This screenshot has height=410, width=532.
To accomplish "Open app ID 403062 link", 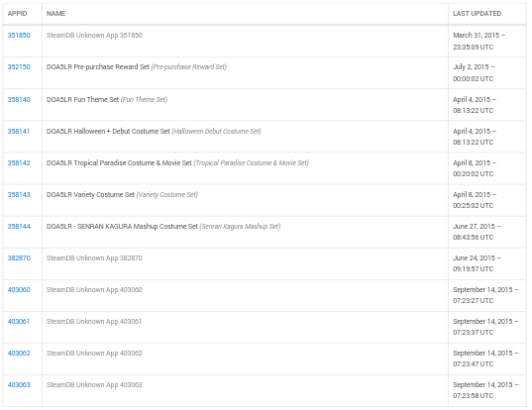I will point(19,354).
